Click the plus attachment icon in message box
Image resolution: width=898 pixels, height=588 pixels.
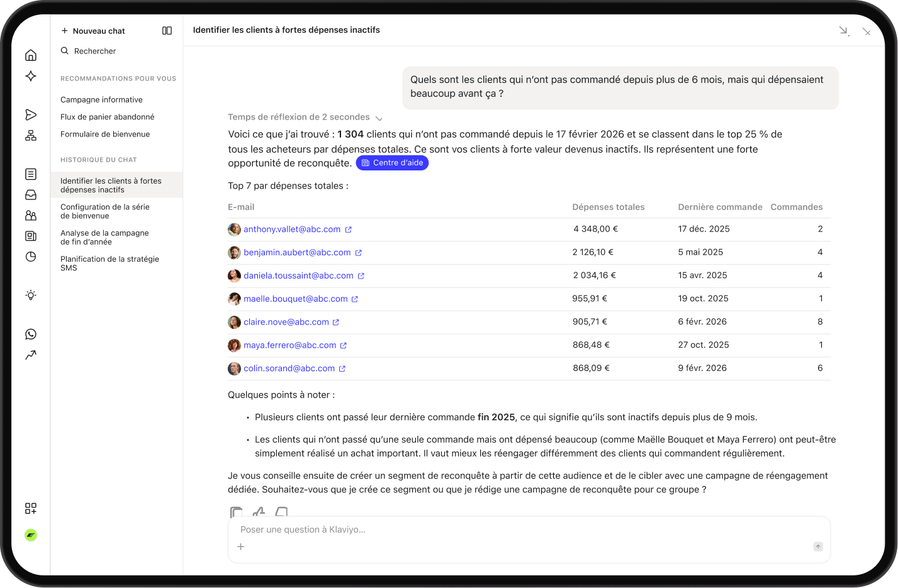240,546
